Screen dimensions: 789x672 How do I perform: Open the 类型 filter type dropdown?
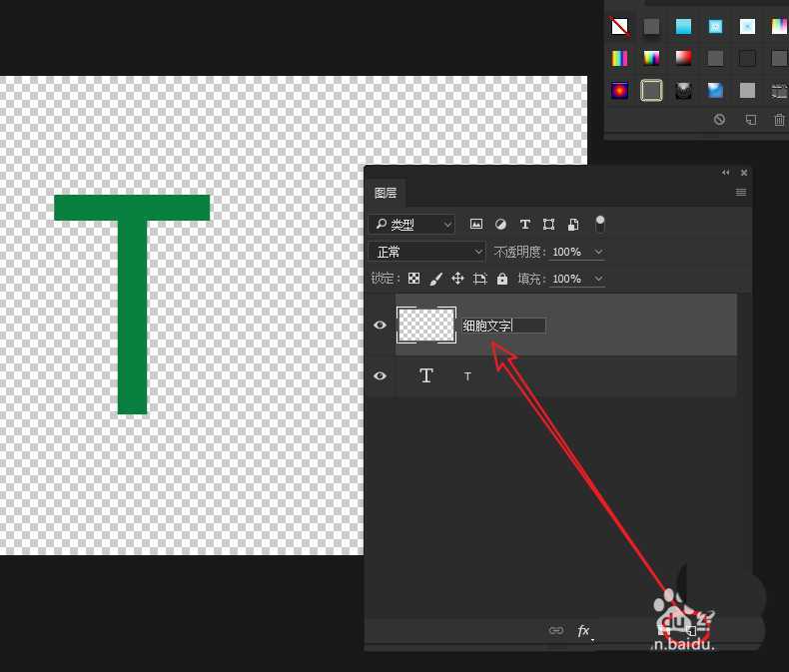coord(410,225)
